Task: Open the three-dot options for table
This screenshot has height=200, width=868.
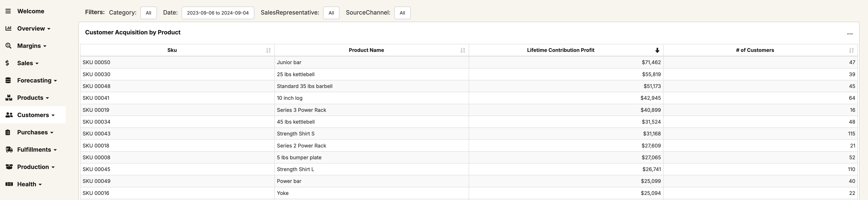Action: (x=849, y=34)
